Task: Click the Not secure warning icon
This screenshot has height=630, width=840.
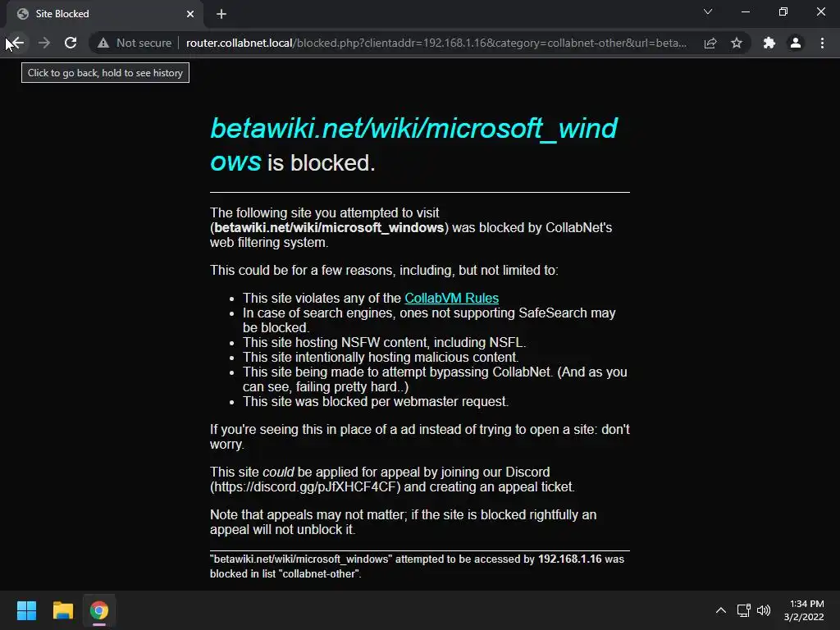Action: point(103,43)
